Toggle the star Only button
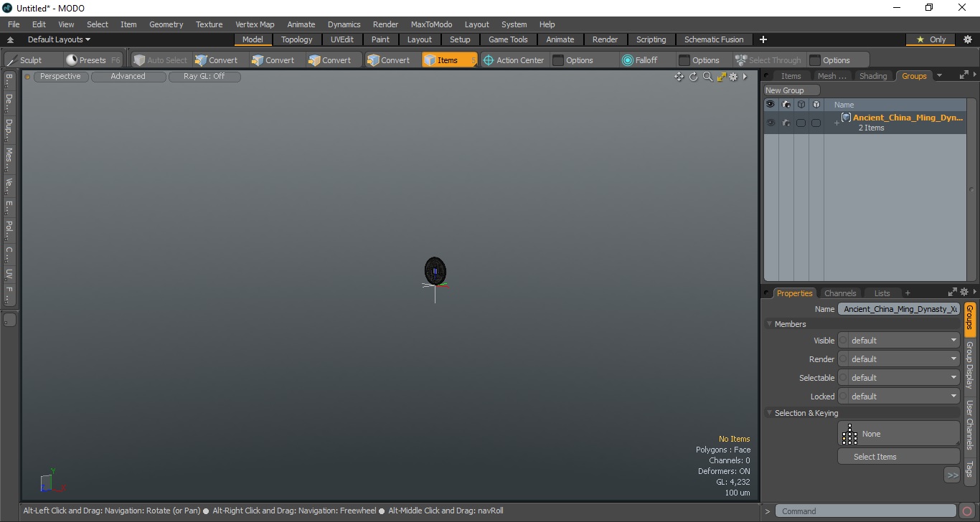This screenshot has height=522, width=980. coord(932,39)
